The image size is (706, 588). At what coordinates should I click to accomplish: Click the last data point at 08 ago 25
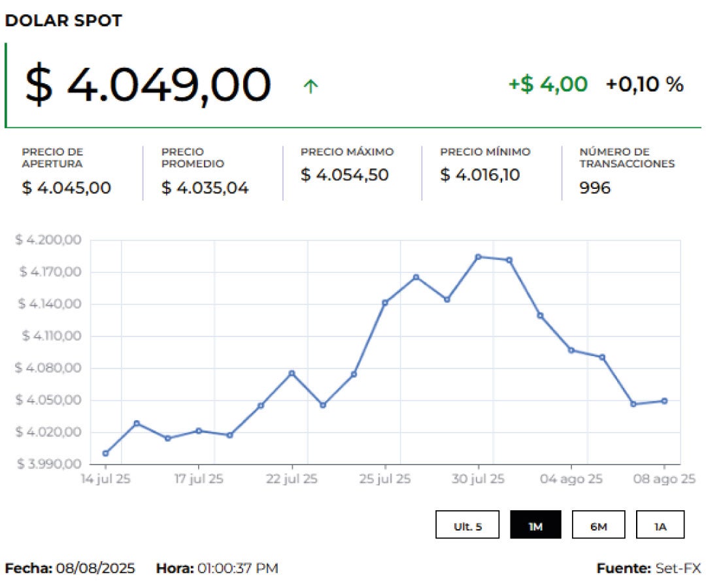click(664, 401)
